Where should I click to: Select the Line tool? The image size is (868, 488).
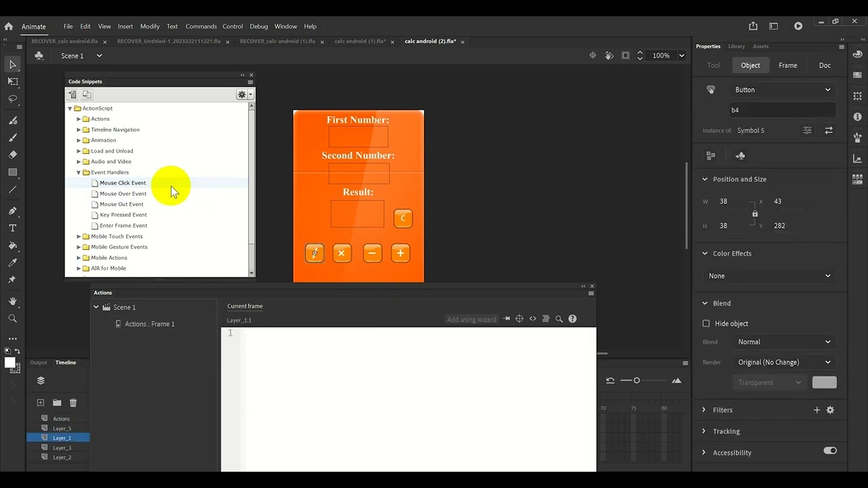12,190
